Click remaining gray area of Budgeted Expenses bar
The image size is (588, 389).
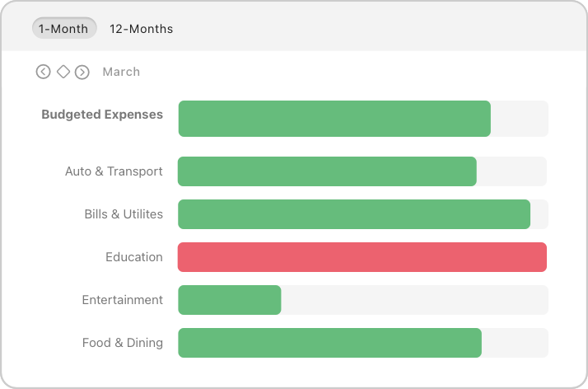519,119
